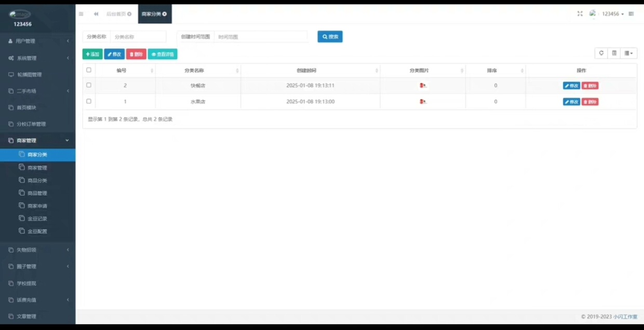Click the icon beside 金豆记录 submenu

click(x=21, y=218)
